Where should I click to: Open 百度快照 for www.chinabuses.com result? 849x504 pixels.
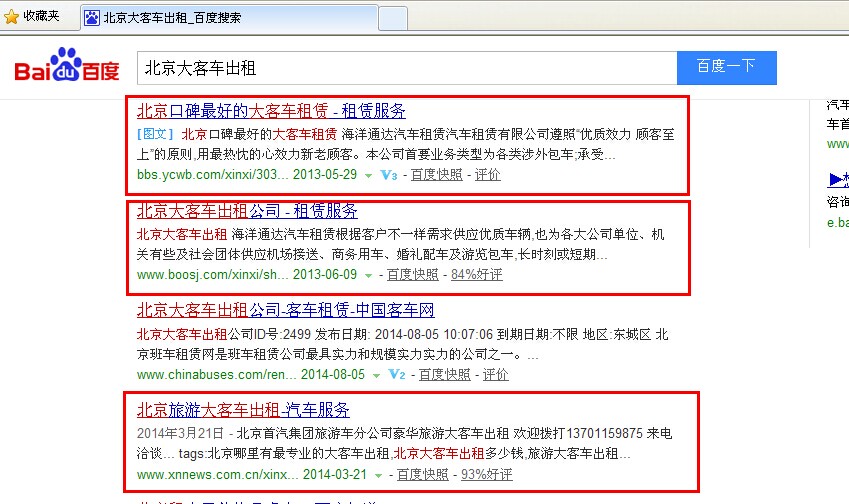(445, 375)
